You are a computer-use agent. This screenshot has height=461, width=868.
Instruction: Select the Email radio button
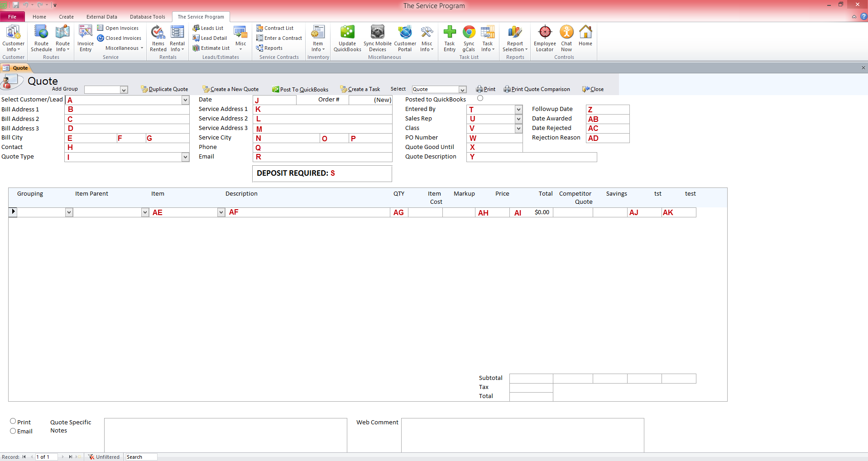coord(13,431)
